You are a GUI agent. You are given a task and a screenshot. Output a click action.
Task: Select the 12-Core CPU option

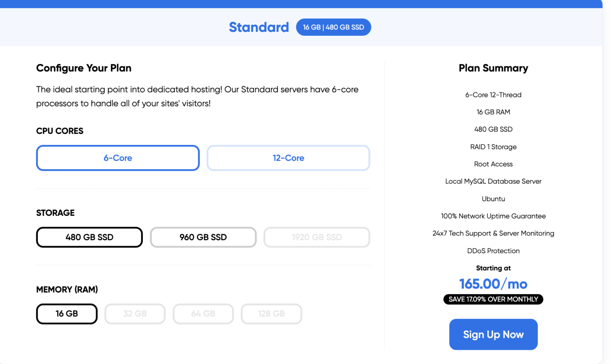tap(288, 158)
